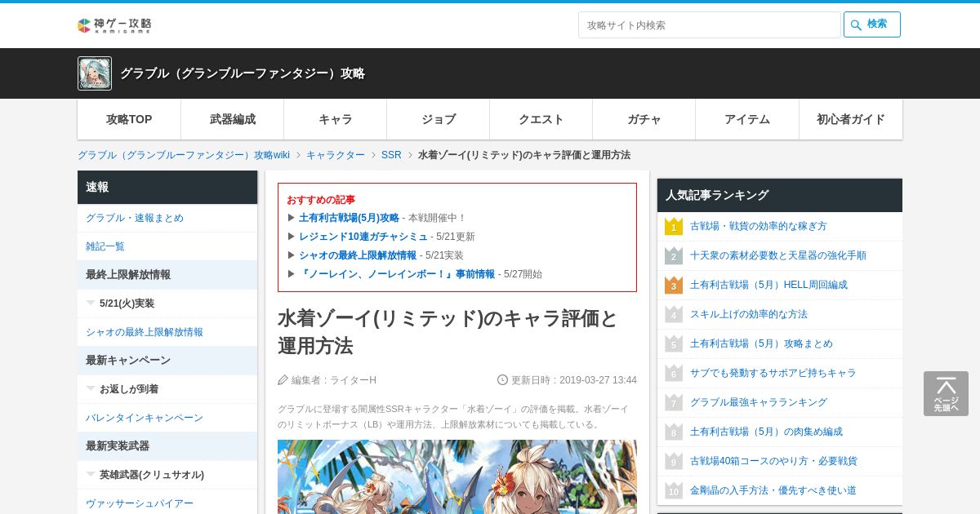Image resolution: width=980 pixels, height=514 pixels.
Task: Click the rank 8 badge
Action: pos(674,432)
